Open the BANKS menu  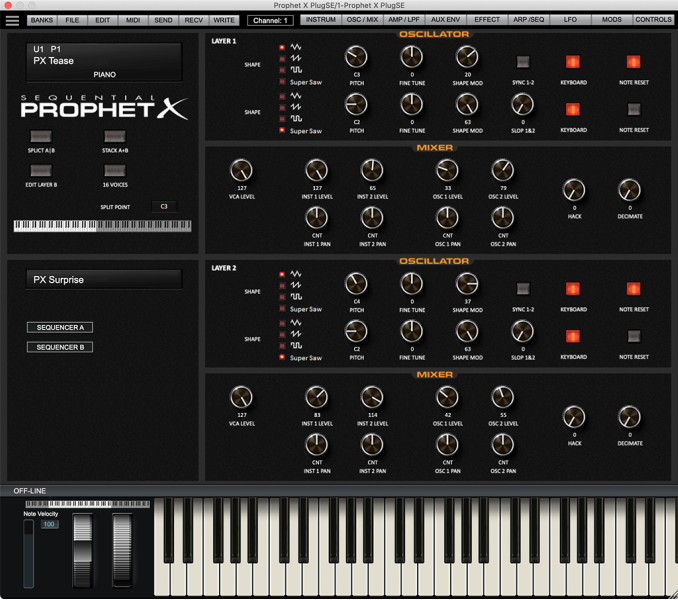(41, 20)
